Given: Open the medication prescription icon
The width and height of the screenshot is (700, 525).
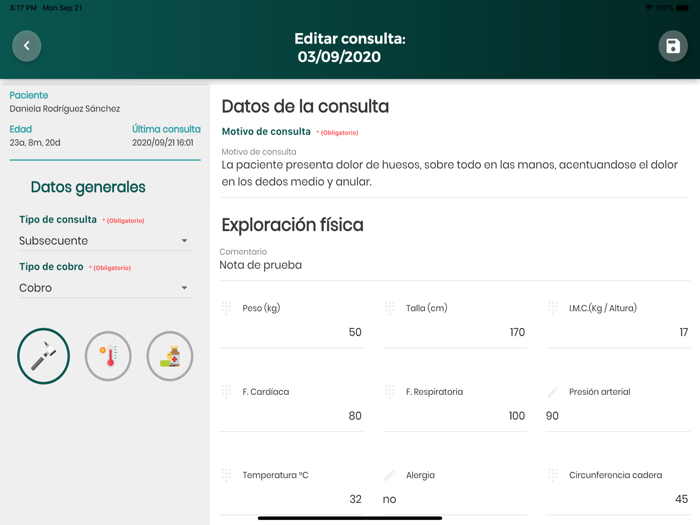Looking at the screenshot, I should tap(170, 356).
